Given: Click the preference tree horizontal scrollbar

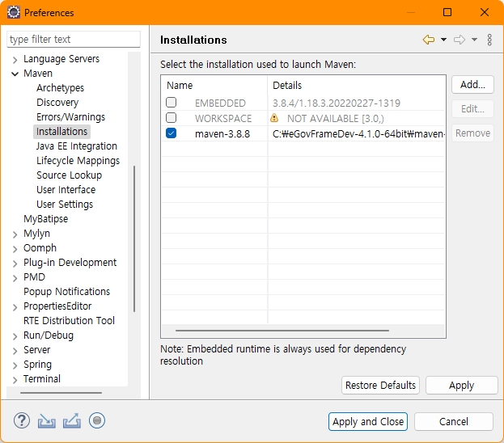Looking at the screenshot, I should point(61,393).
